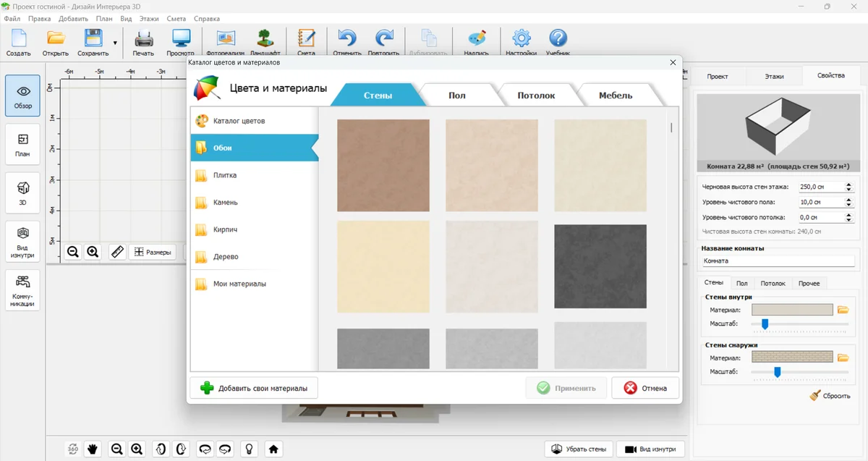Add a label with Надпись tool
Screen dimensions: 868x461
(x=476, y=43)
